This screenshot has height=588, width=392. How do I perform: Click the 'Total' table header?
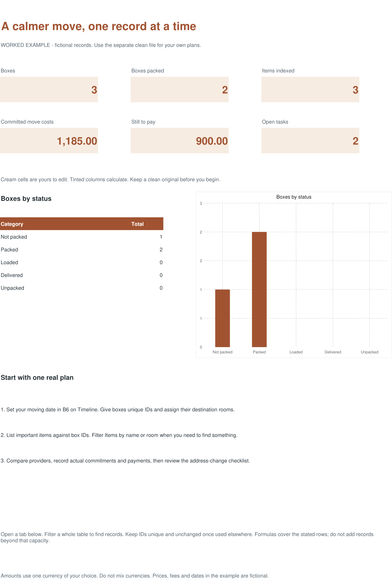[137, 224]
